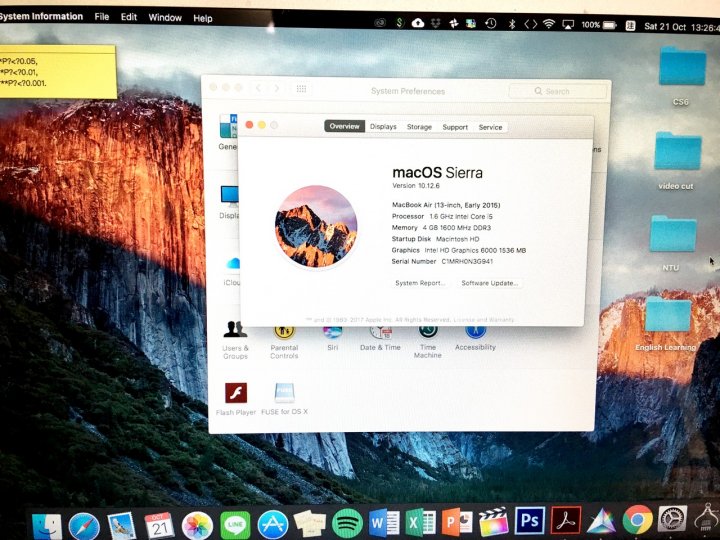Screen dimensions: 720x540
Task: Click forward arrow in System Preferences toolbar
Action: pyautogui.click(x=276, y=88)
